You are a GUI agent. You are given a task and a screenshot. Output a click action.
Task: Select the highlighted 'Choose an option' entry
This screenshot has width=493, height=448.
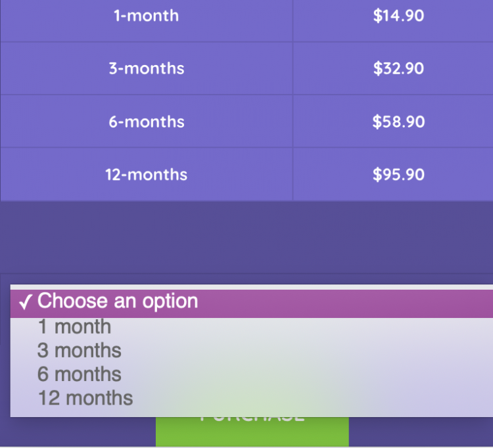coord(118,302)
